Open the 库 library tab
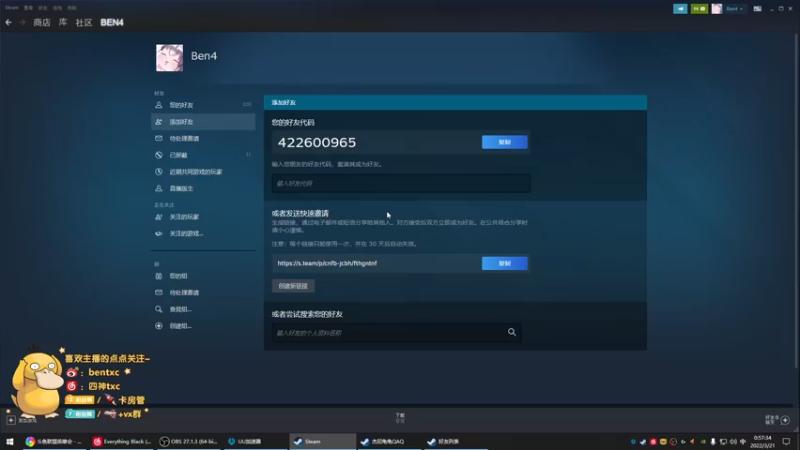This screenshot has height=450, width=800. click(63, 22)
